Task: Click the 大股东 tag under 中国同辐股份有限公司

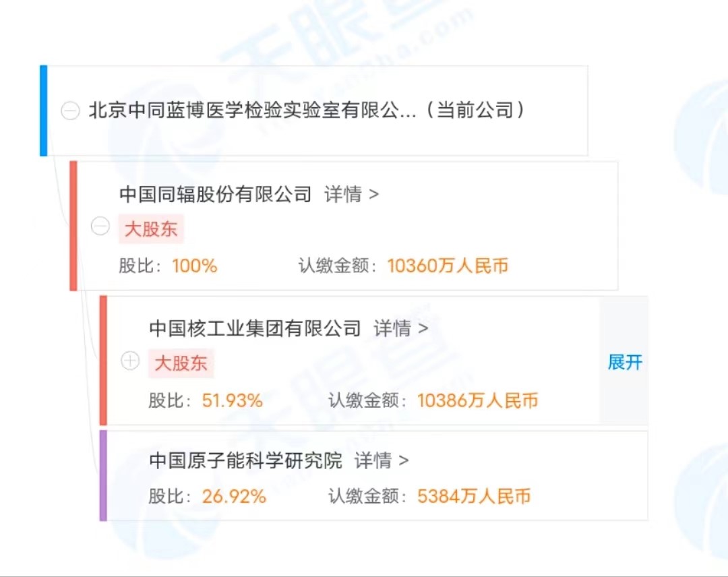Action: pos(150,229)
